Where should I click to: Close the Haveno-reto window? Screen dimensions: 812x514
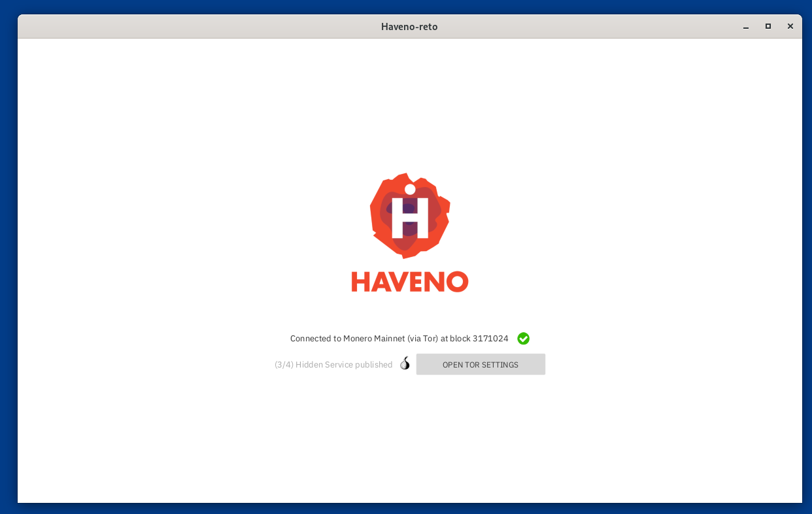point(790,27)
